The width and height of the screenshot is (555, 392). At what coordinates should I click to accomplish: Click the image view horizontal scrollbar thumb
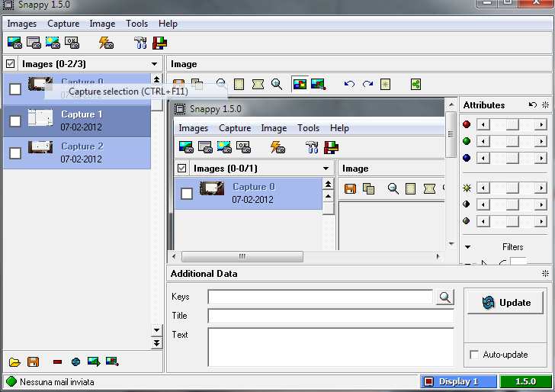point(242,256)
